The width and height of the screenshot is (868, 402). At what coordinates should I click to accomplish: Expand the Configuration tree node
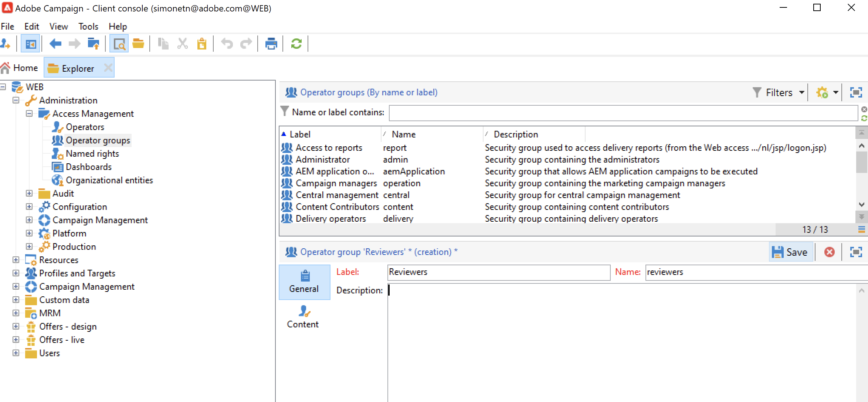point(29,207)
